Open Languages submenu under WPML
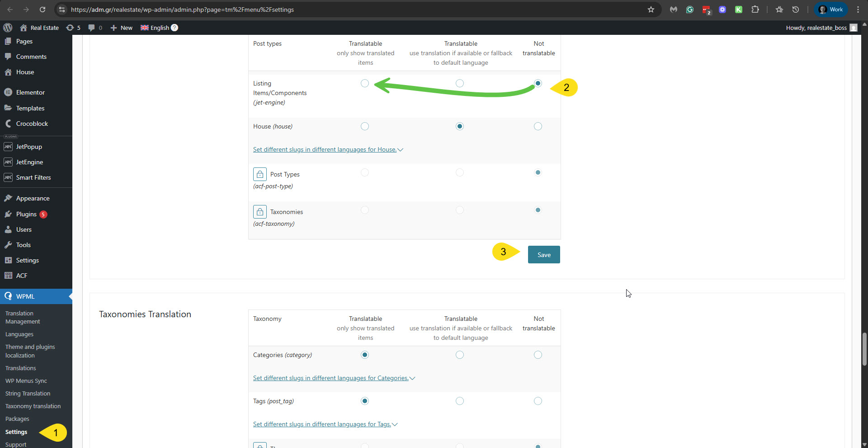Screen dimensions: 868x448 pyautogui.click(x=19, y=334)
